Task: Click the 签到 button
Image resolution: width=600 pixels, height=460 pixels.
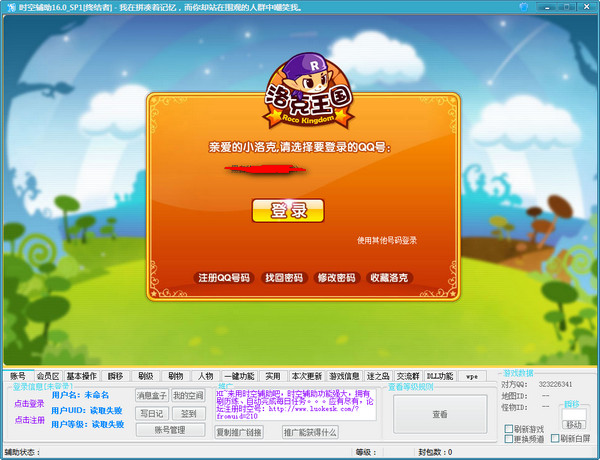Action: (x=189, y=413)
